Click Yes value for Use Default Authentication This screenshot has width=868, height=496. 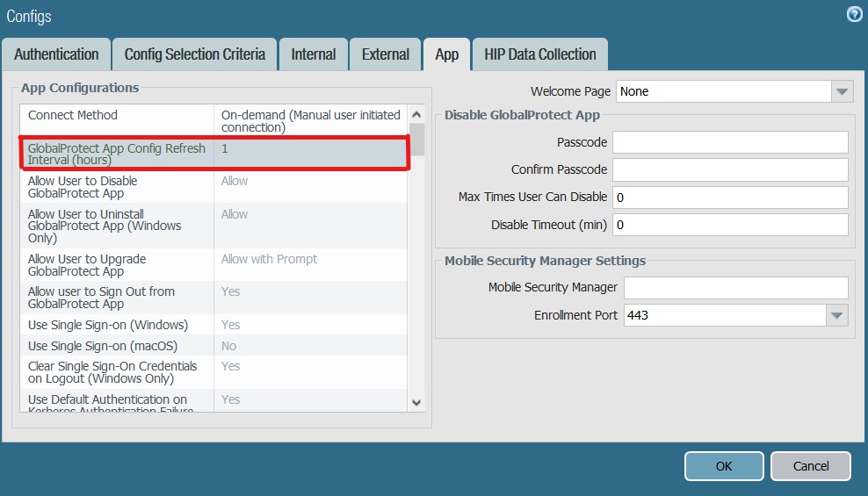click(x=230, y=399)
